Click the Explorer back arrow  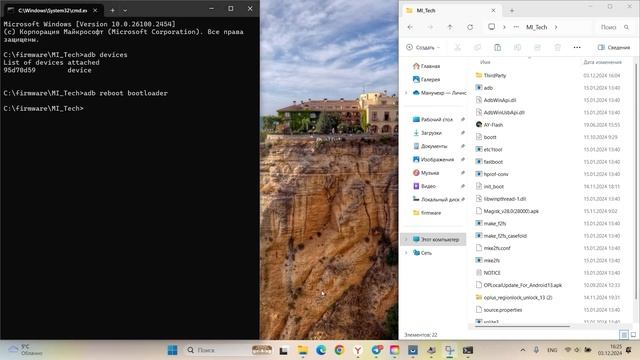pyautogui.click(x=410, y=27)
